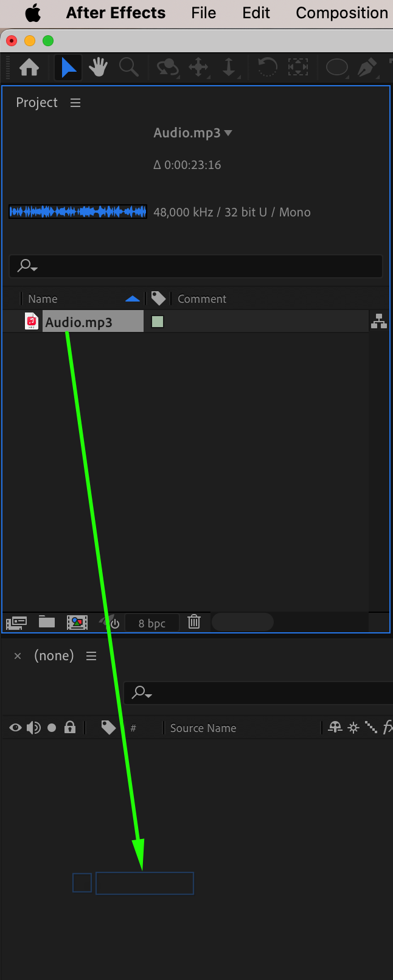The width and height of the screenshot is (393, 980).
Task: Click the New Composition icon
Action: point(77,622)
